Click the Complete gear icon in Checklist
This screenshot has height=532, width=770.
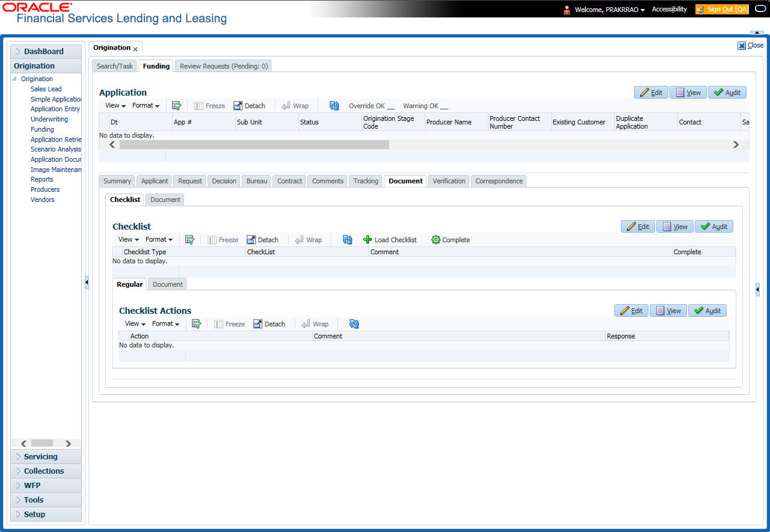[436, 240]
